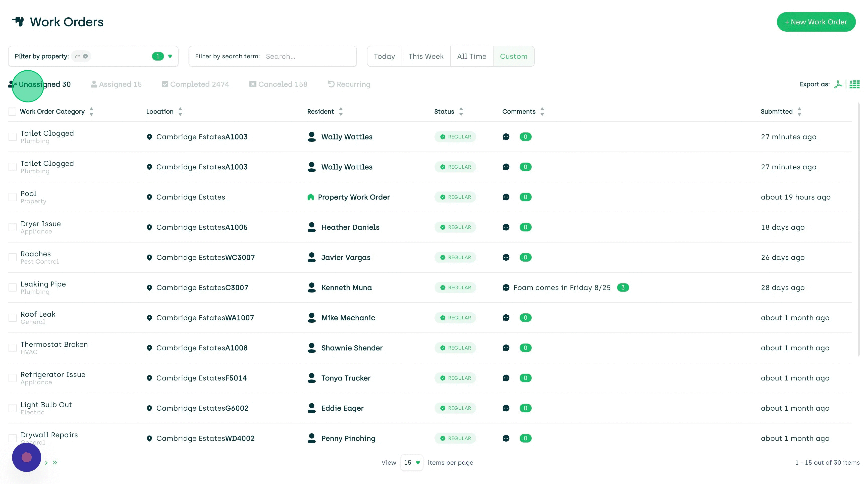Check the Pool work order row
Viewport: 868px width, 484px height.
click(13, 197)
